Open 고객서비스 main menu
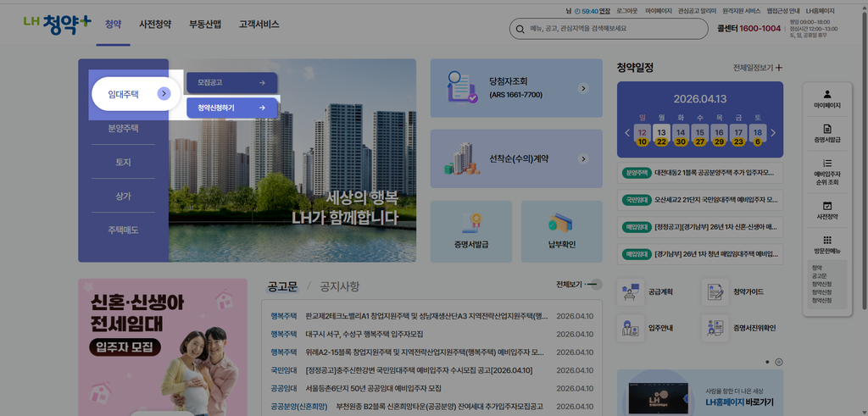868x416 pixels. (259, 25)
